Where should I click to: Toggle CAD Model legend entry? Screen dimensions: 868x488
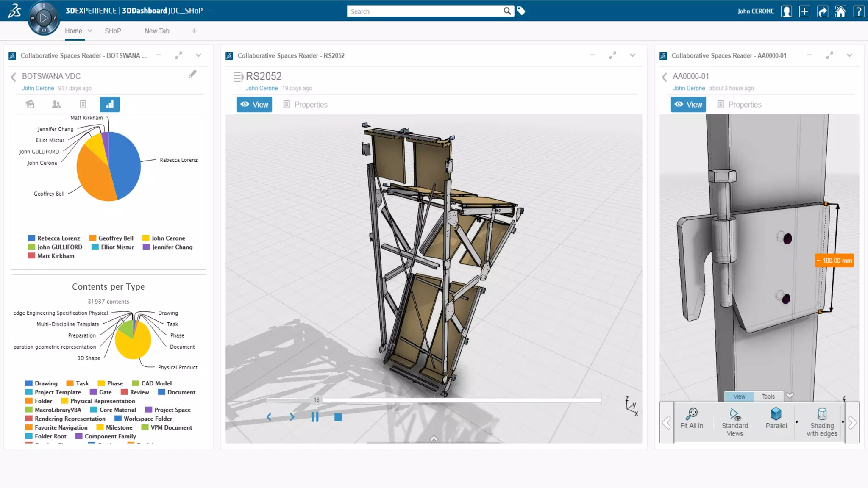pos(152,383)
